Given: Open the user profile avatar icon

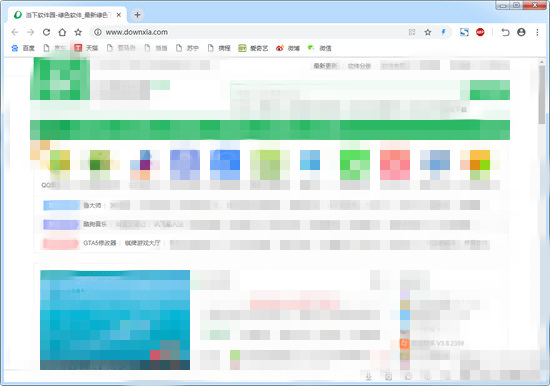Looking at the screenshot, I should click(x=521, y=32).
